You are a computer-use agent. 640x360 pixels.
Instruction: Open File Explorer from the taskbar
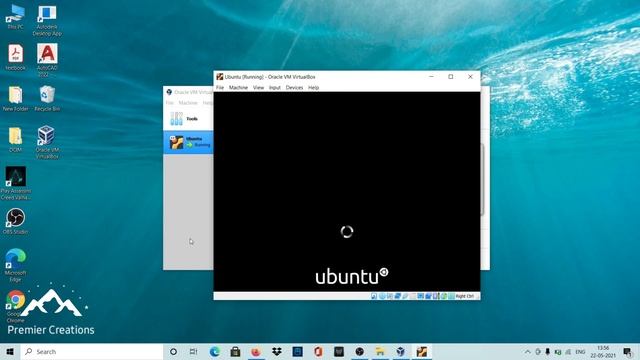pos(380,351)
